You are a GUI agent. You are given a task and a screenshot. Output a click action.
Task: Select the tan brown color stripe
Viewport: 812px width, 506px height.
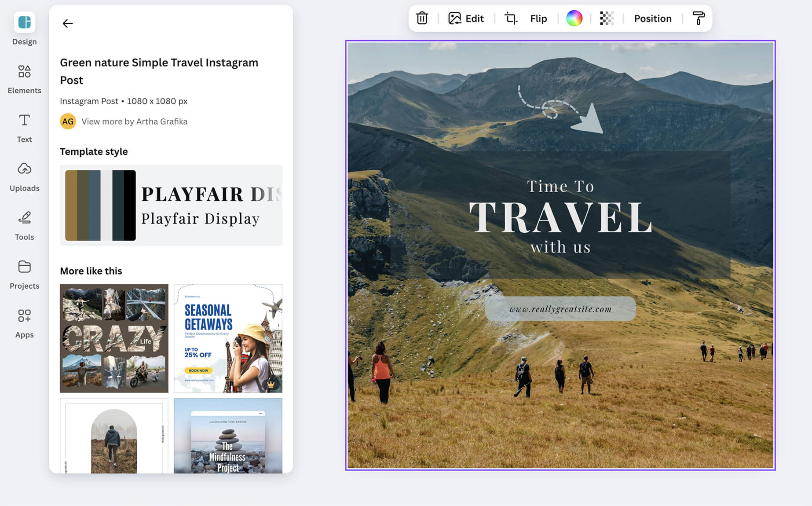click(71, 205)
